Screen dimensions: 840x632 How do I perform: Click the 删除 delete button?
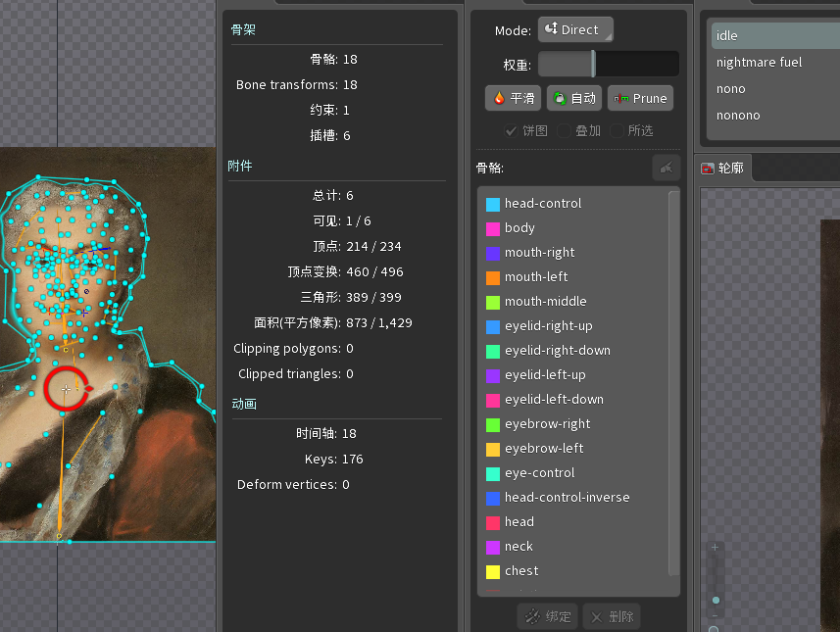coord(612,617)
